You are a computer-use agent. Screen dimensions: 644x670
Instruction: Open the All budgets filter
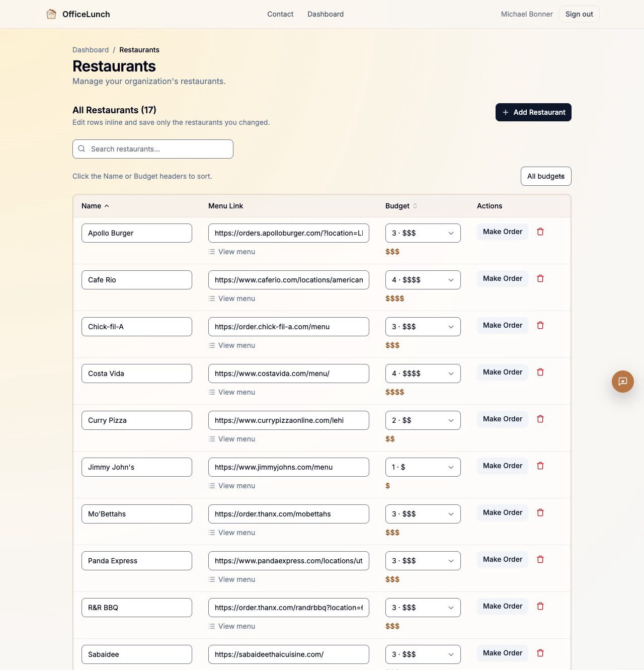click(546, 176)
